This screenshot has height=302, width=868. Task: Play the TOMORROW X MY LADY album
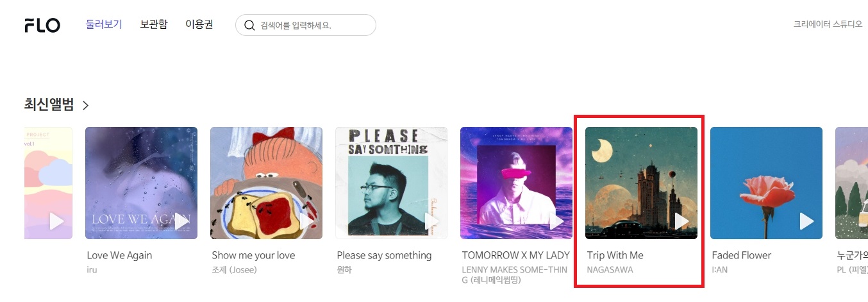pyautogui.click(x=556, y=221)
